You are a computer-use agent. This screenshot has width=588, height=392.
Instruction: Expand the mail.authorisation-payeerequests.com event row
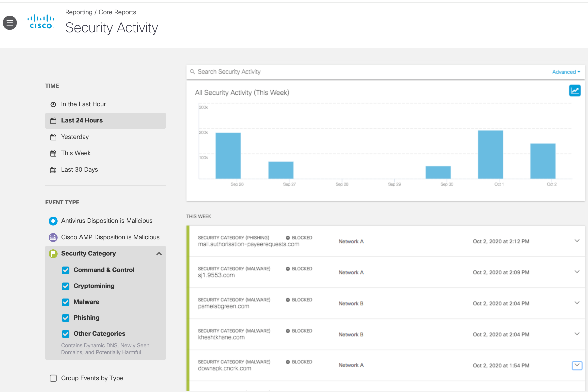click(x=577, y=241)
